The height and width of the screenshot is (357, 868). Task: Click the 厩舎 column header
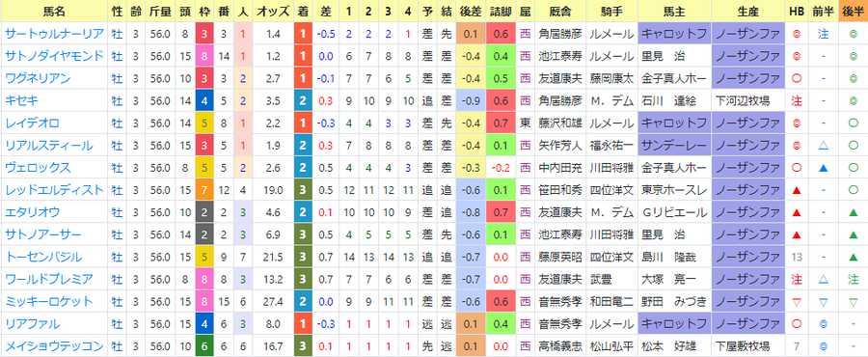560,11
